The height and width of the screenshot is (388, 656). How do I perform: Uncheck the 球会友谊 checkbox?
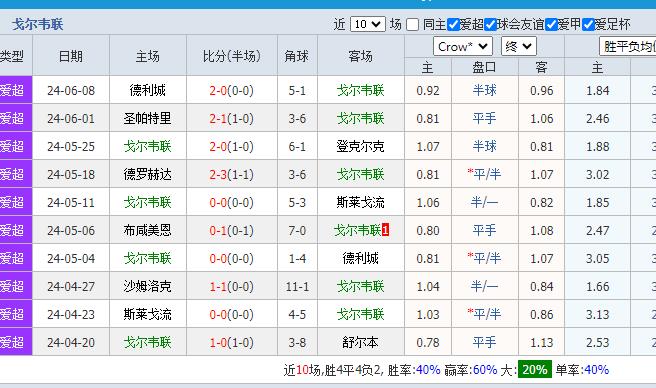490,24
